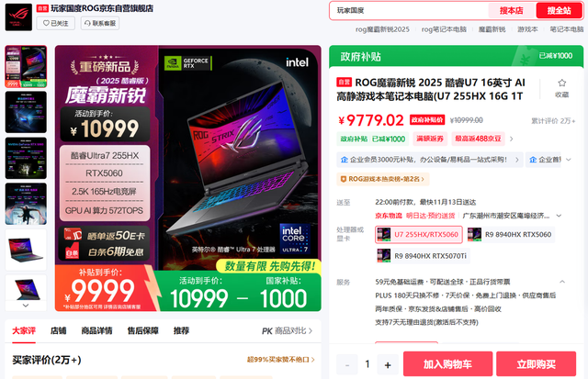Viewport: 588px width, 379px height.
Task: Toggle the 已关注 heart follow button
Action: (x=55, y=23)
